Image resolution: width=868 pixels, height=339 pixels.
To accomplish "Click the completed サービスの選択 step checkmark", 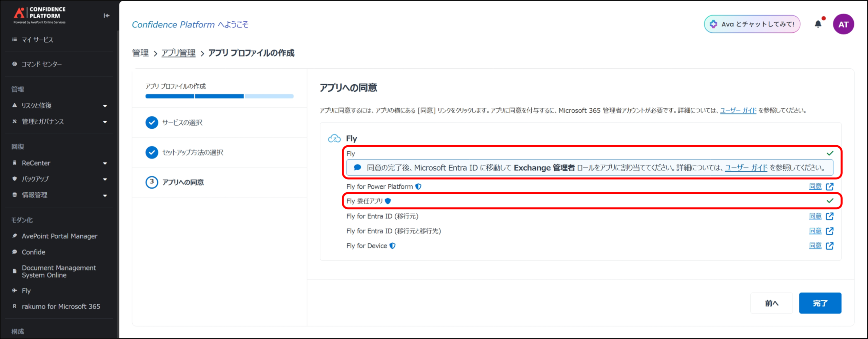I will pyautogui.click(x=152, y=123).
